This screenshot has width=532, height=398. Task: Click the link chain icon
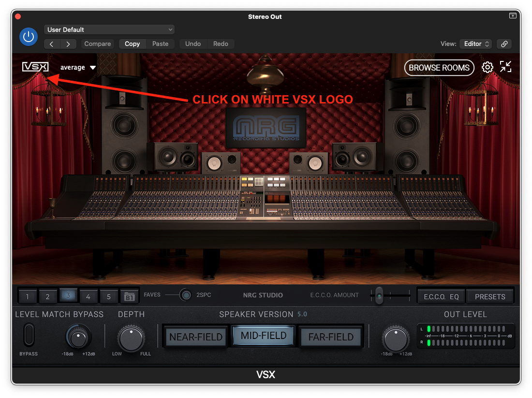[504, 44]
